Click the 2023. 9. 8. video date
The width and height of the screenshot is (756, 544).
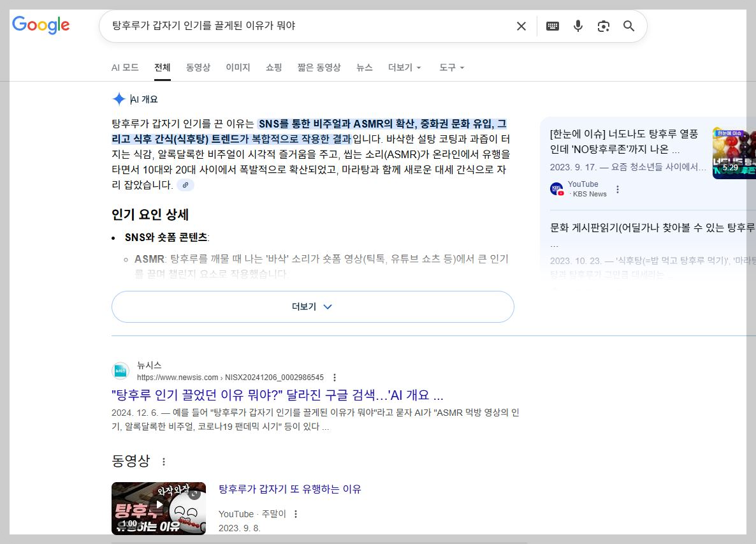(x=239, y=528)
